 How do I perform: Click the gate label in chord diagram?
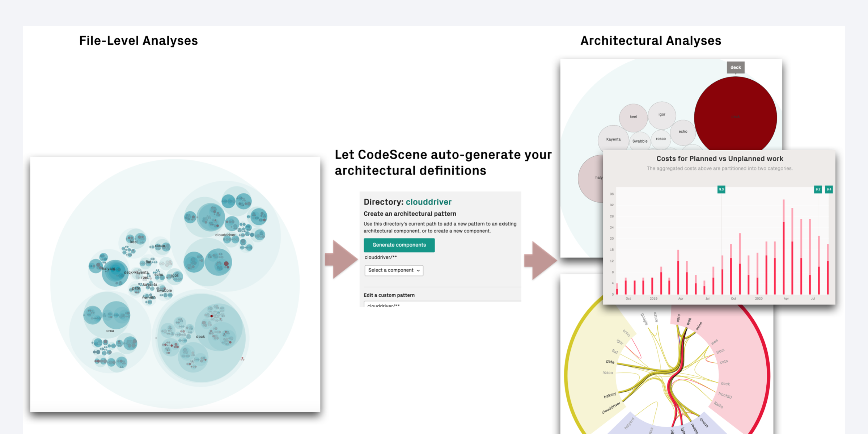coord(610,362)
